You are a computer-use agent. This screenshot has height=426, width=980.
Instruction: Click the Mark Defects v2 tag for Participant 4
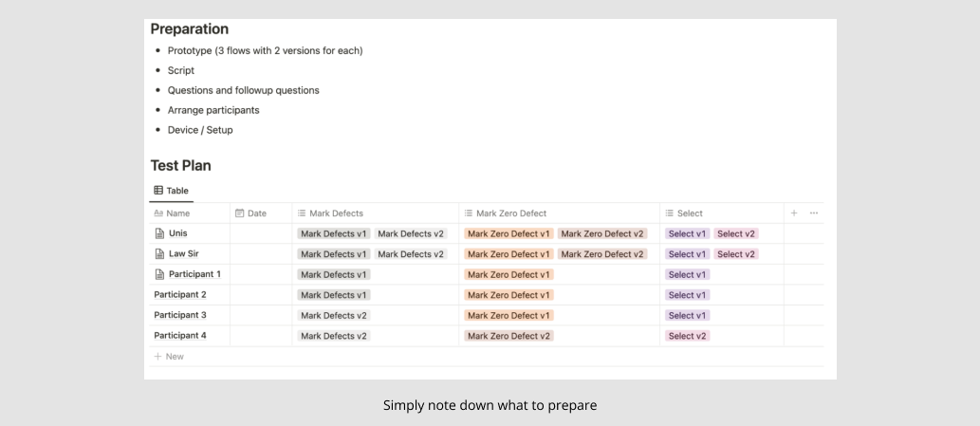(334, 336)
